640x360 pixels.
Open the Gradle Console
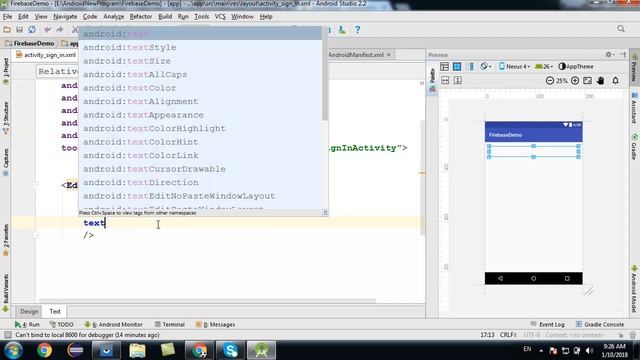(600, 324)
